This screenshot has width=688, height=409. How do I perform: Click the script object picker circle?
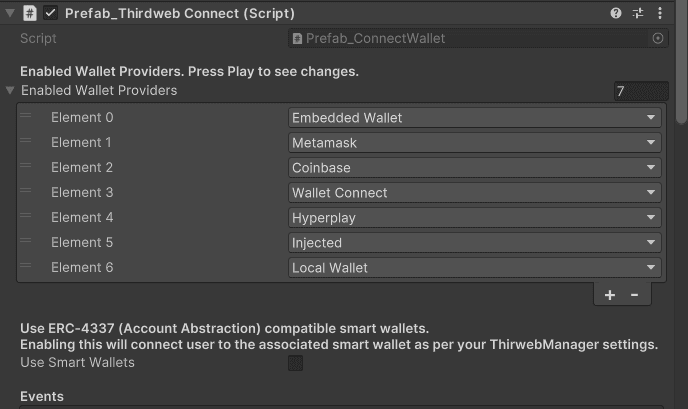[x=658, y=39]
